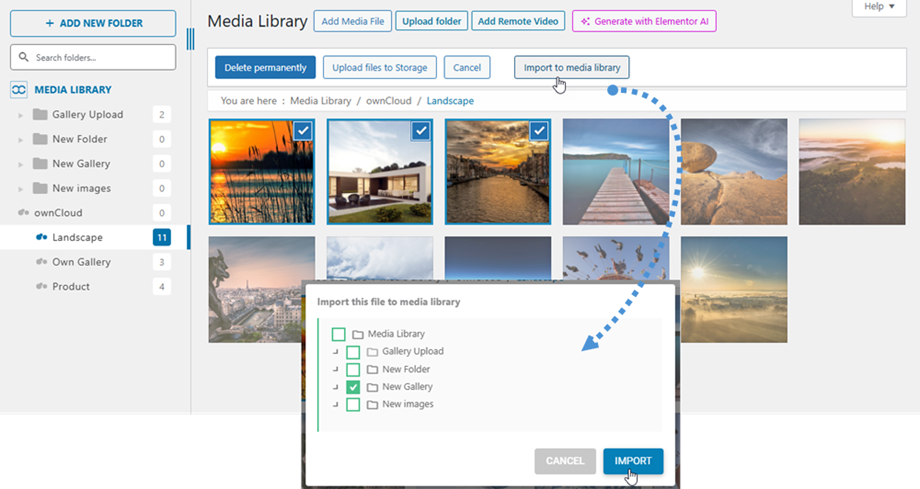920x489 pixels.
Task: Open the Help dropdown
Action: [879, 7]
